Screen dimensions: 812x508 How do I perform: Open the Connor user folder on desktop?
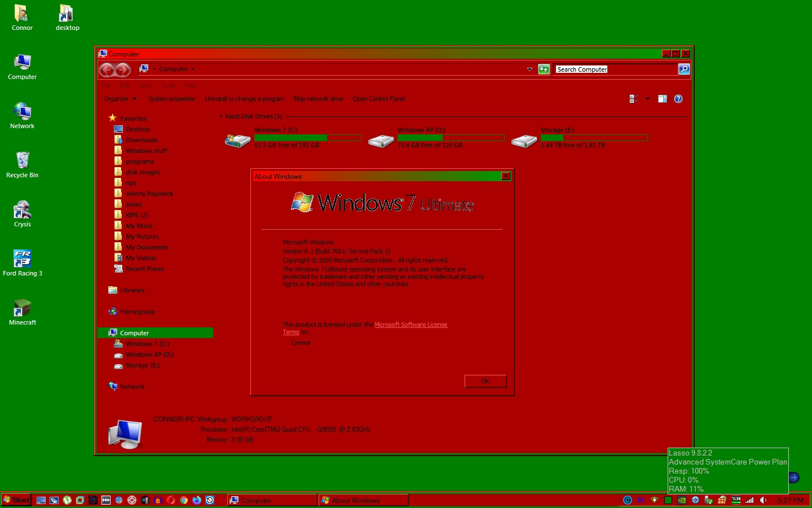(x=23, y=18)
